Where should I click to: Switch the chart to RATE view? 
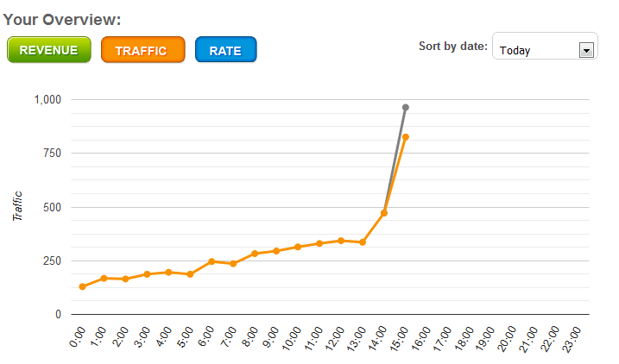[225, 50]
